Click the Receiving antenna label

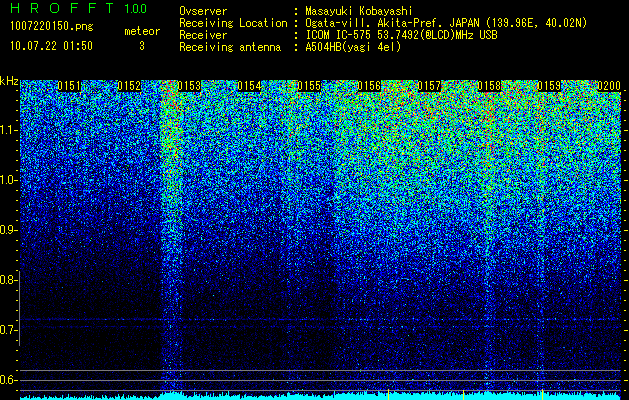coord(230,47)
